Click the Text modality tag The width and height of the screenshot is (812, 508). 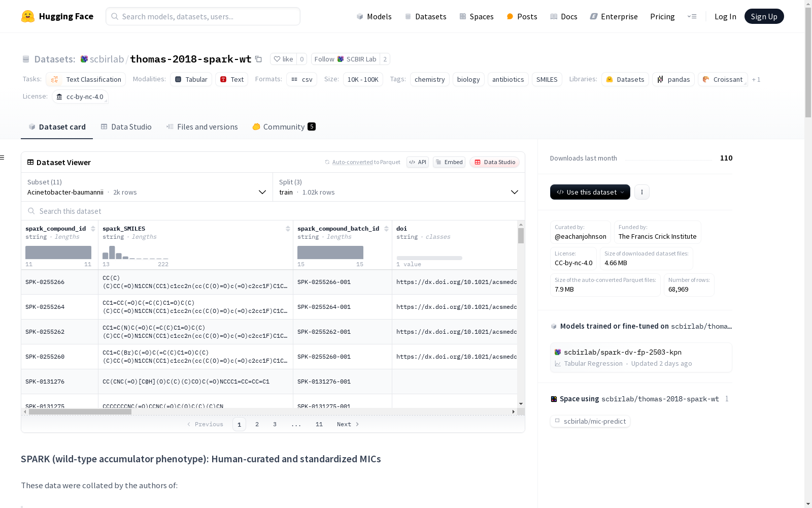[x=232, y=79]
